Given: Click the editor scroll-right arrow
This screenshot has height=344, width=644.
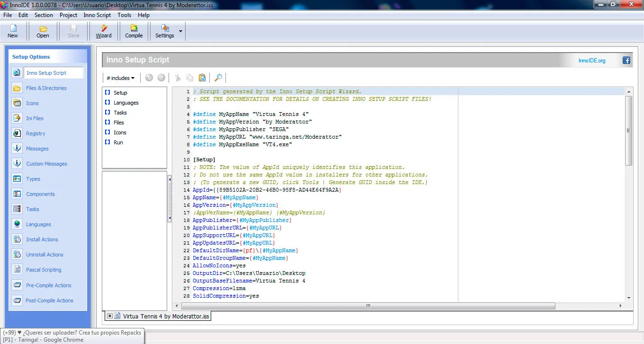Looking at the screenshot, I should 621,306.
